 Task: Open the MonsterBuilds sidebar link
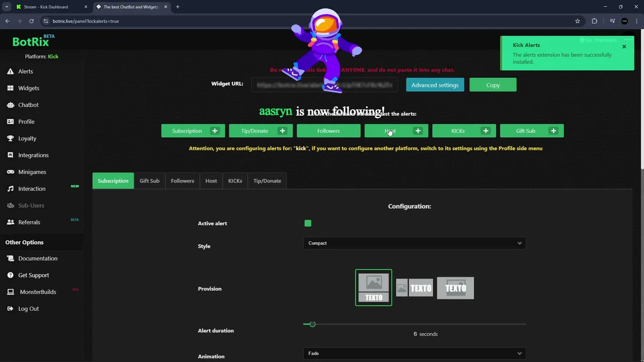38,292
